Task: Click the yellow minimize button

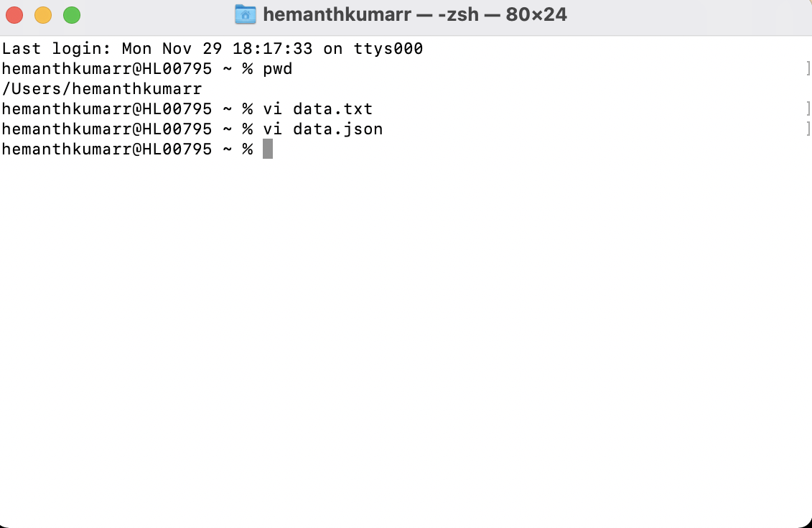Action: point(42,14)
